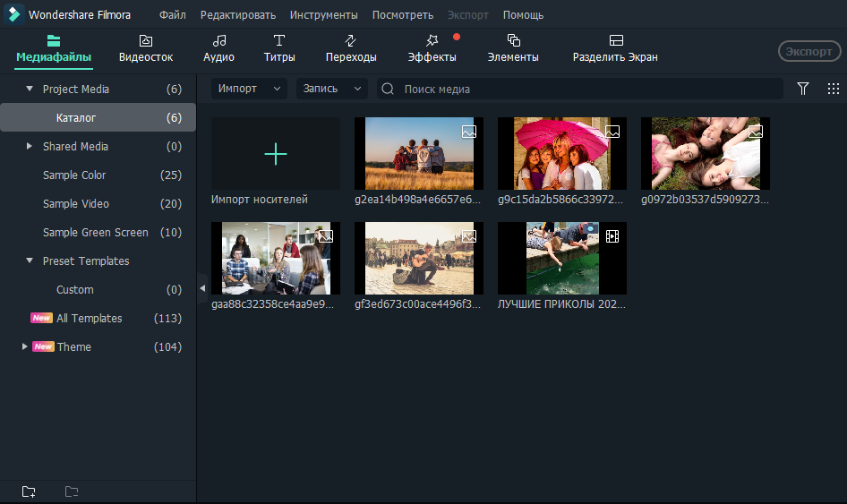This screenshot has width=847, height=504.
Task: Switch to the Титры tab
Action: coord(279,50)
